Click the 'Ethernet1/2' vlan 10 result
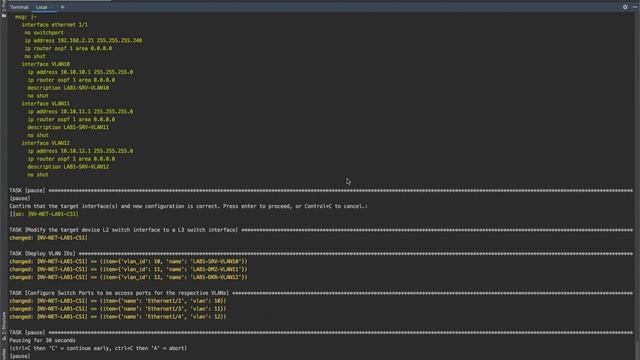 (118, 301)
